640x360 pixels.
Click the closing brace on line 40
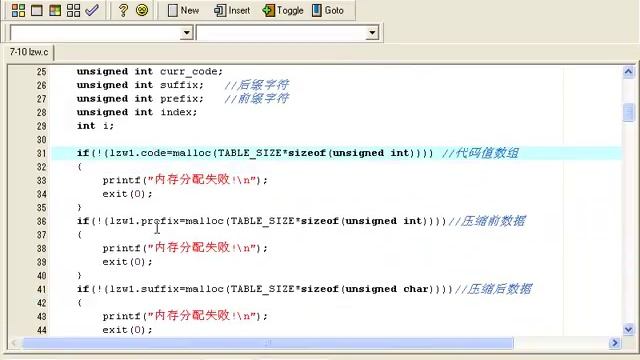80,276
